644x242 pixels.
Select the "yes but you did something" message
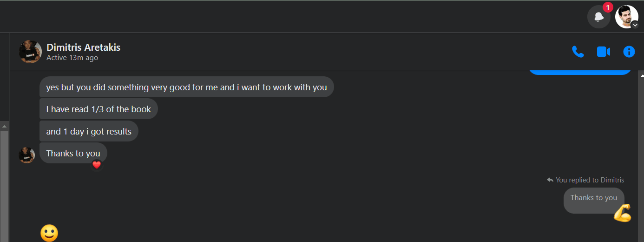click(186, 87)
